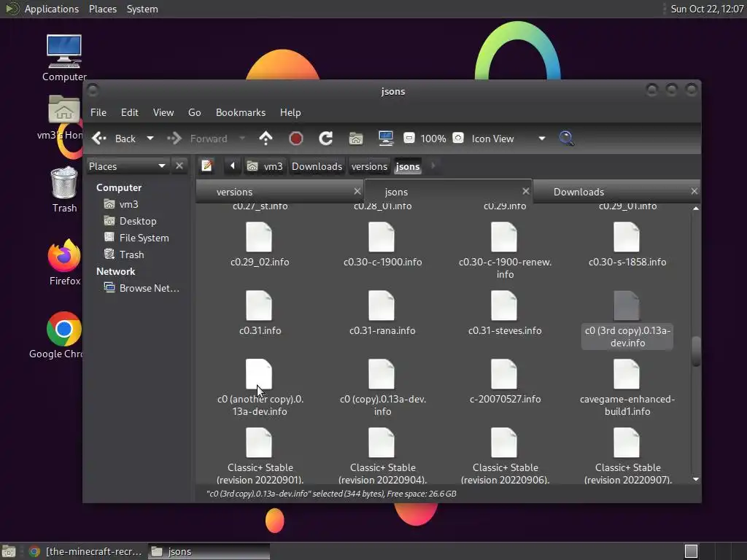Open the Edit menu
The image size is (747, 560).
130,112
